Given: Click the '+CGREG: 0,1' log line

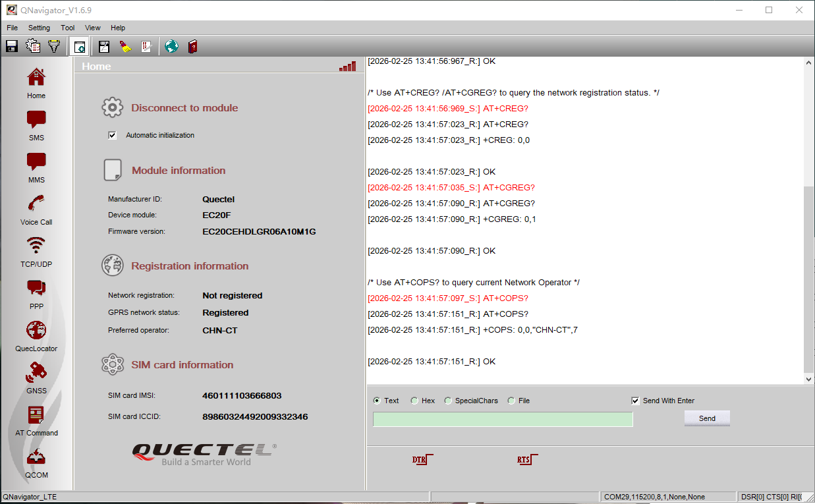Looking at the screenshot, I should coord(451,219).
